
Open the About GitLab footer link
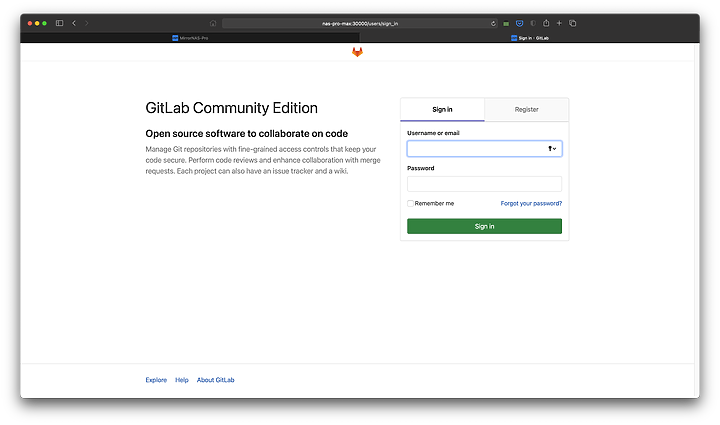pos(215,380)
